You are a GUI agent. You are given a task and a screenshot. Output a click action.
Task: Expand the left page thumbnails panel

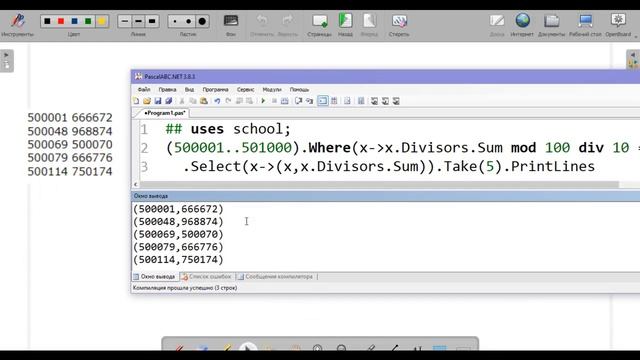point(7,60)
